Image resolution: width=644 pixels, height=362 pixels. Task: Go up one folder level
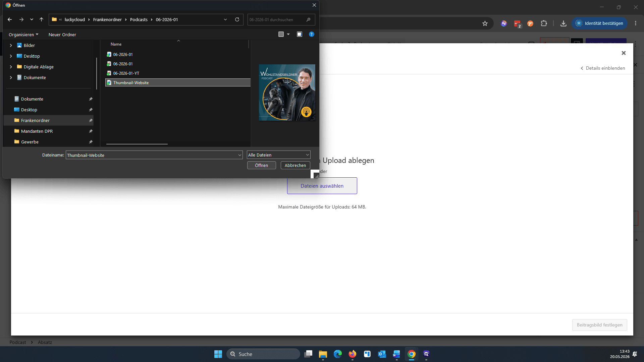[x=41, y=19]
